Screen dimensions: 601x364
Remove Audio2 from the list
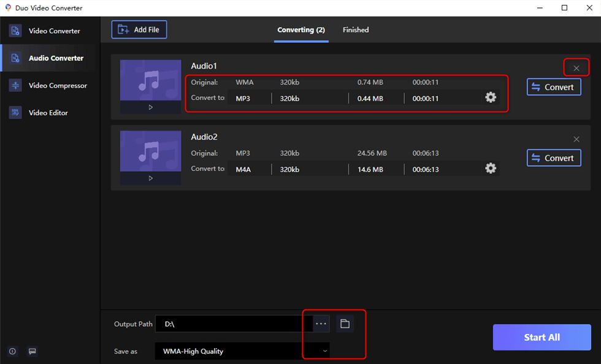click(576, 139)
